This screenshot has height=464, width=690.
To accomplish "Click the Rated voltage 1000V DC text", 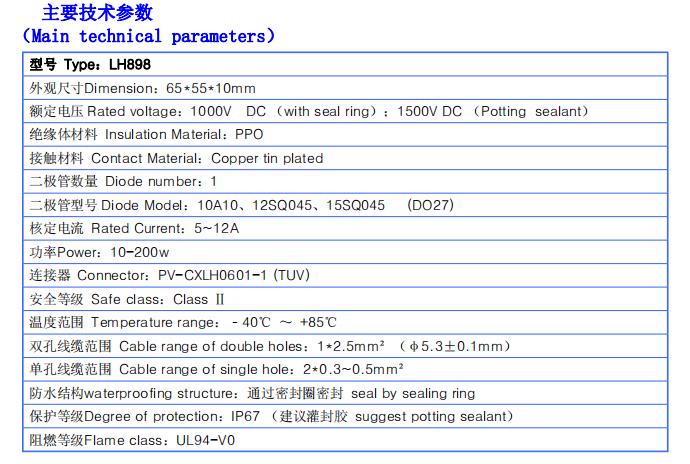I will (230, 111).
